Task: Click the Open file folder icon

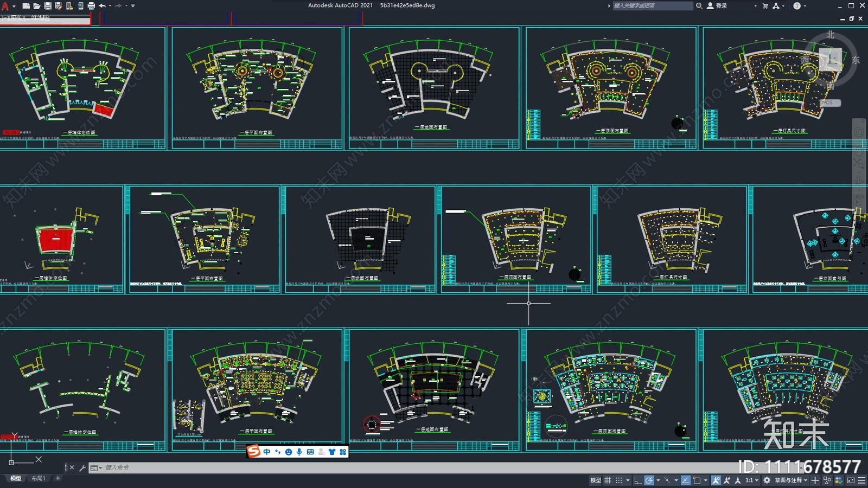Action: [37, 6]
